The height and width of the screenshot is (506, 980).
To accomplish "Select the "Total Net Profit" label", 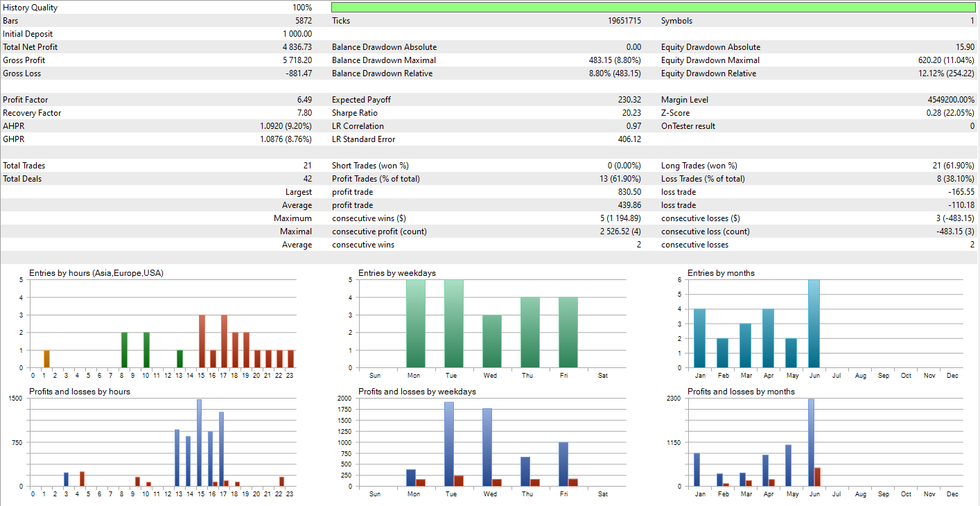I will (x=30, y=47).
